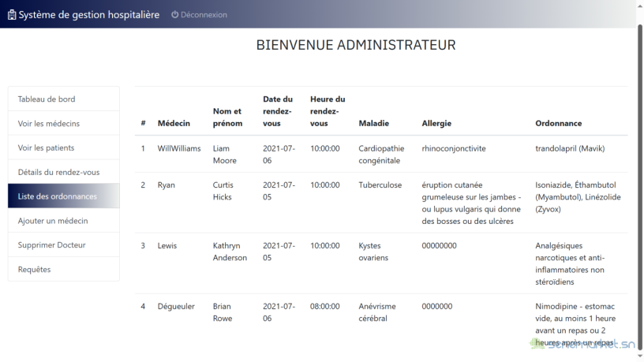Click the Isoniazide, Éthambutol prescription cell
Image resolution: width=644 pixels, height=362 pixels.
point(578,196)
